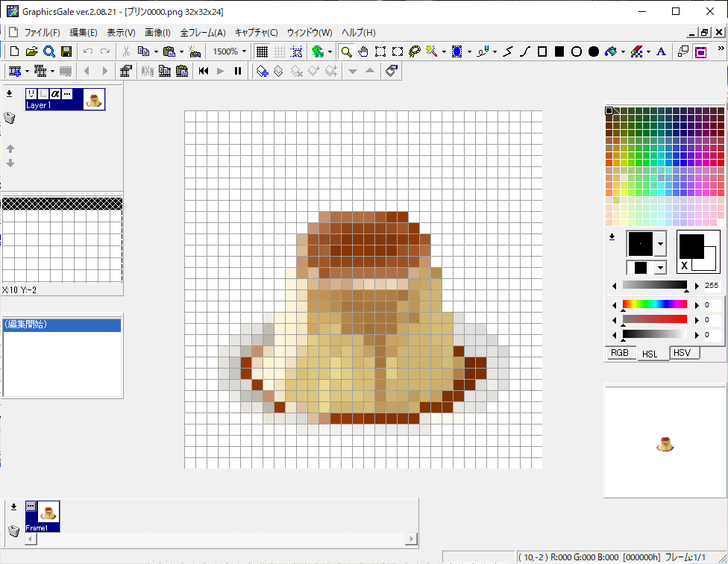Toggle Layer1 visibility face icon
The height and width of the screenshot is (564, 728).
pos(31,94)
